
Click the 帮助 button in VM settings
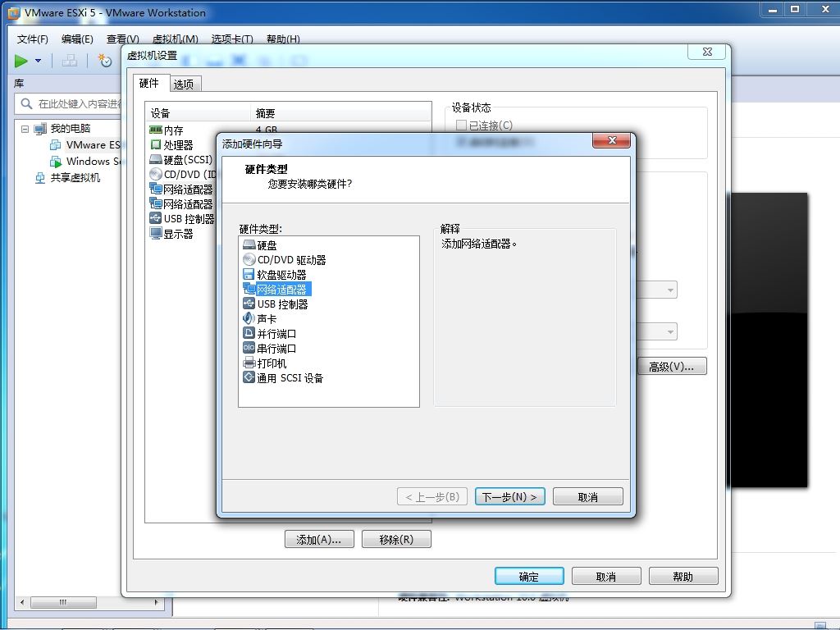click(x=683, y=576)
